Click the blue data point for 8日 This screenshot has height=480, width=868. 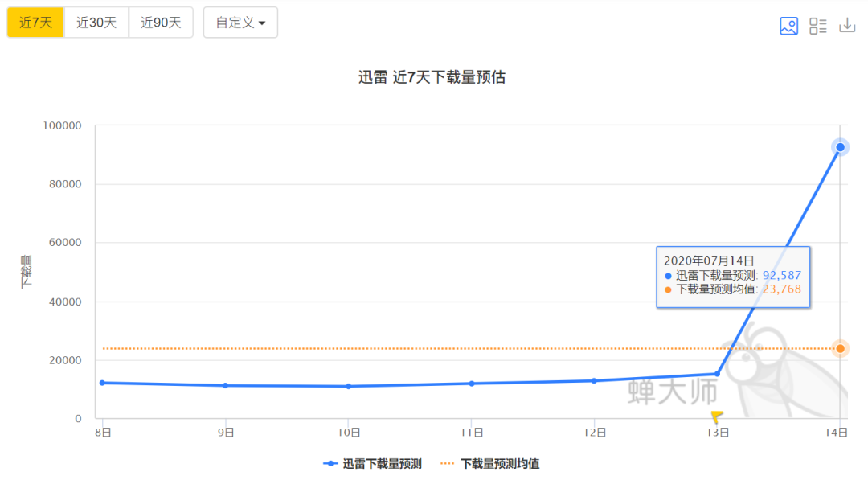click(x=102, y=383)
